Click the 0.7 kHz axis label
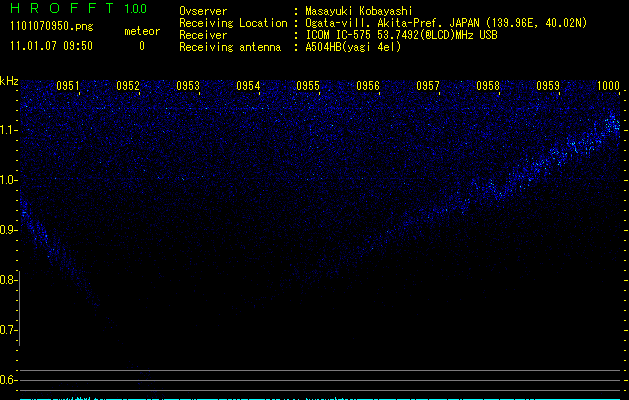 (8, 330)
